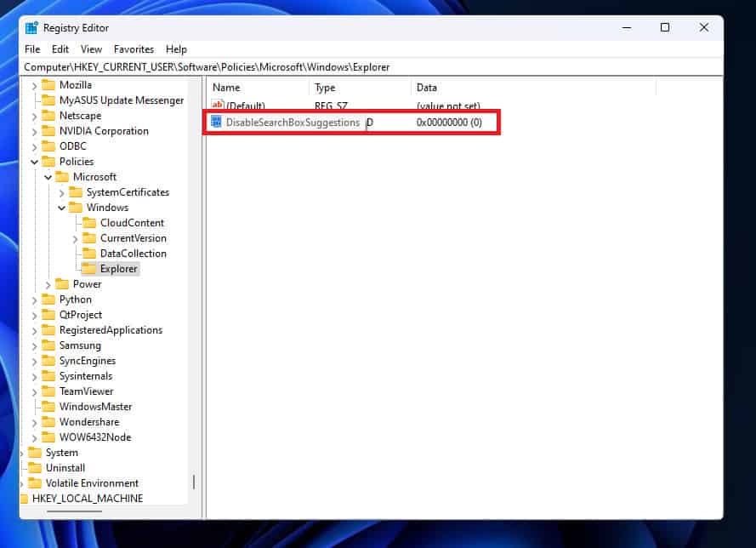Select the Microsoft key label under Policies
Viewport: 756px width, 548px height.
[94, 177]
